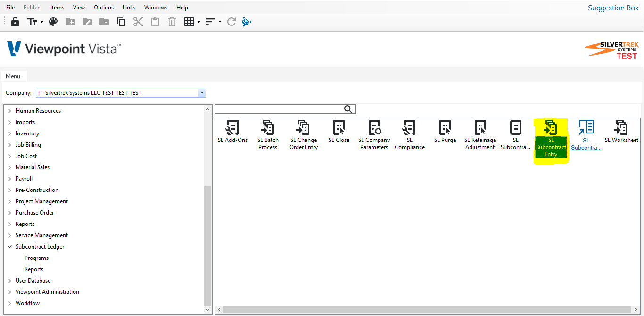Click the copy icon in the toolbar
Screen dimensions: 644x316
121,22
